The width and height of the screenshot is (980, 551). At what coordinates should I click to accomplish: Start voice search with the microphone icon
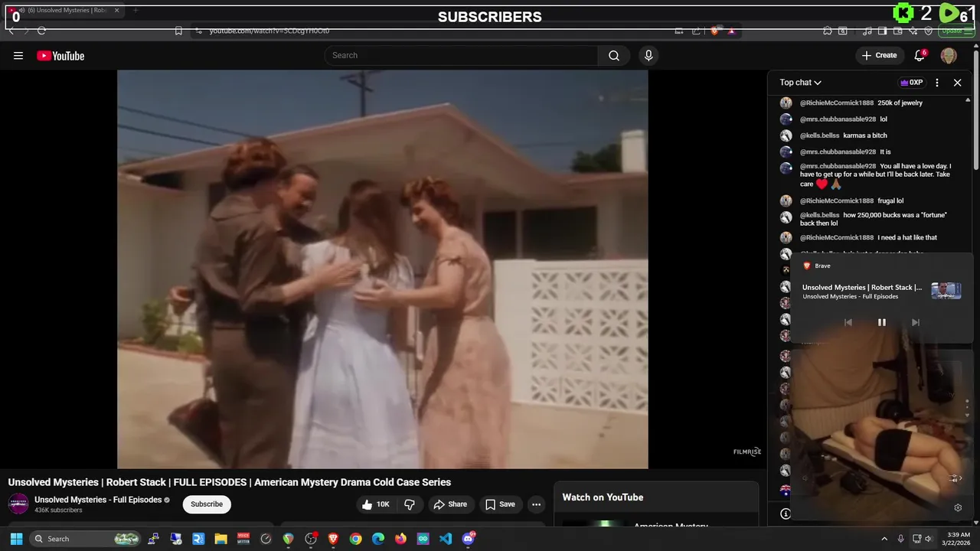tap(648, 55)
